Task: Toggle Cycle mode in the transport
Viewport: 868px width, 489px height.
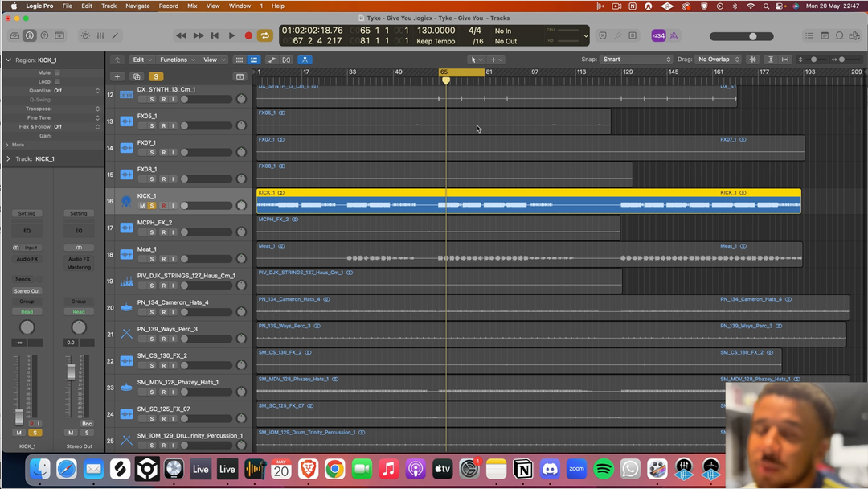Action: point(264,35)
